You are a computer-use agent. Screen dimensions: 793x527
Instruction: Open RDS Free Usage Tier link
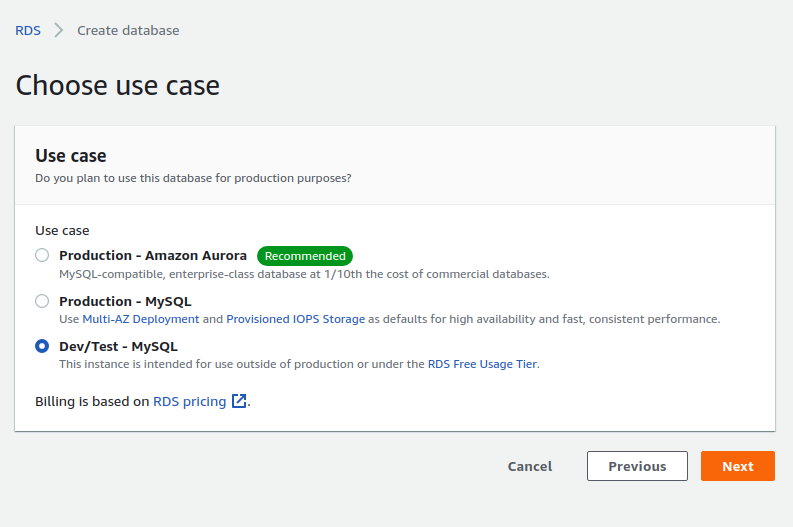coord(482,364)
